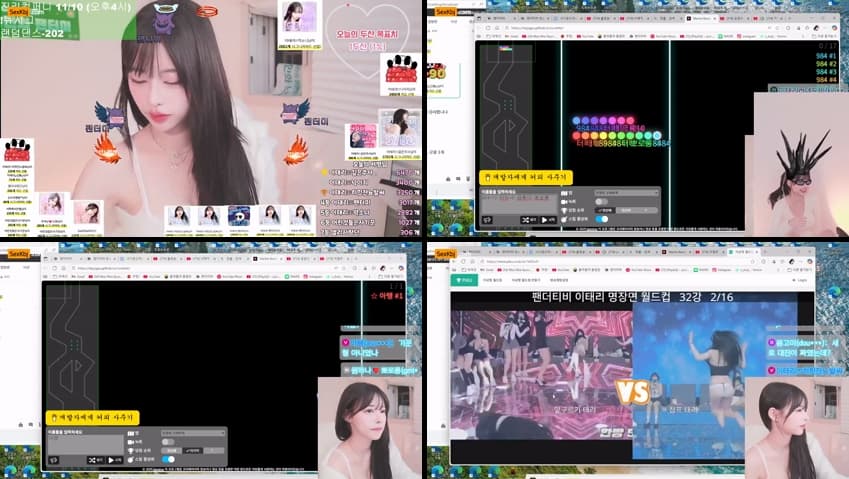Disable the blue skill toggle in rainbow marbles frame
Viewport: 849px width, 479px height.
pos(602,219)
